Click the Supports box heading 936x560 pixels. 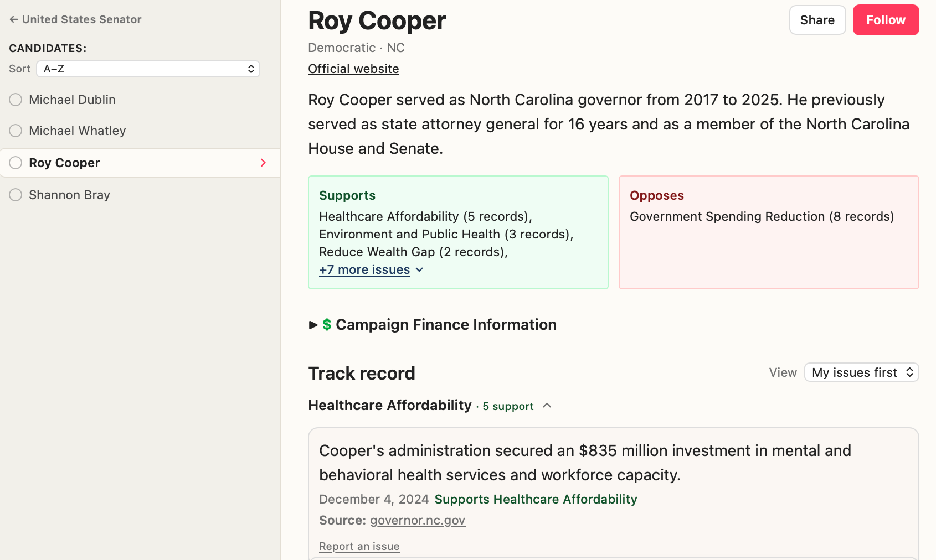pos(347,195)
